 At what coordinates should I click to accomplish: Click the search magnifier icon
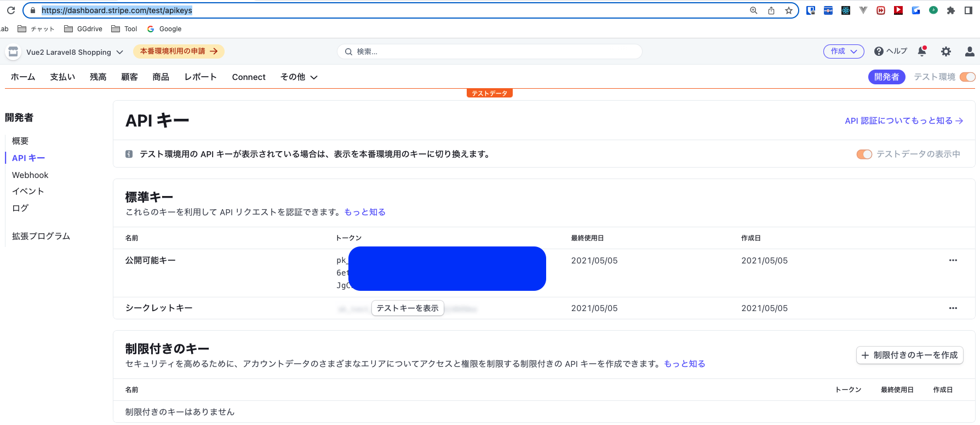348,52
